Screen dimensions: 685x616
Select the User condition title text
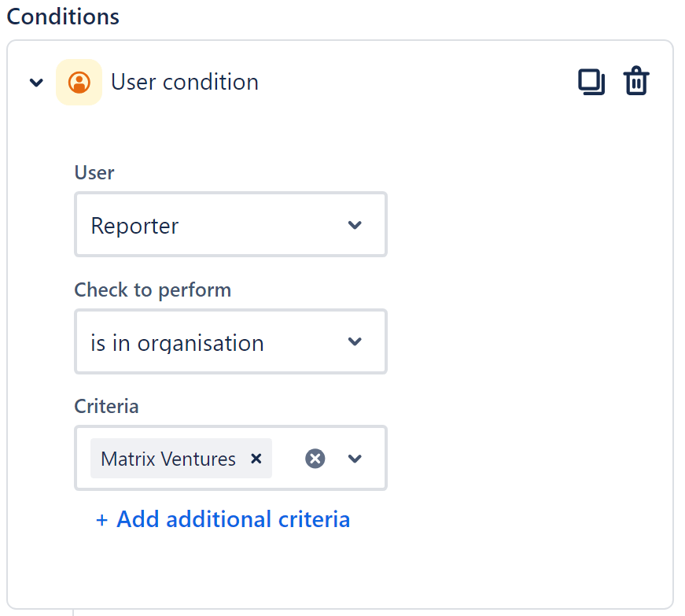coord(184,82)
